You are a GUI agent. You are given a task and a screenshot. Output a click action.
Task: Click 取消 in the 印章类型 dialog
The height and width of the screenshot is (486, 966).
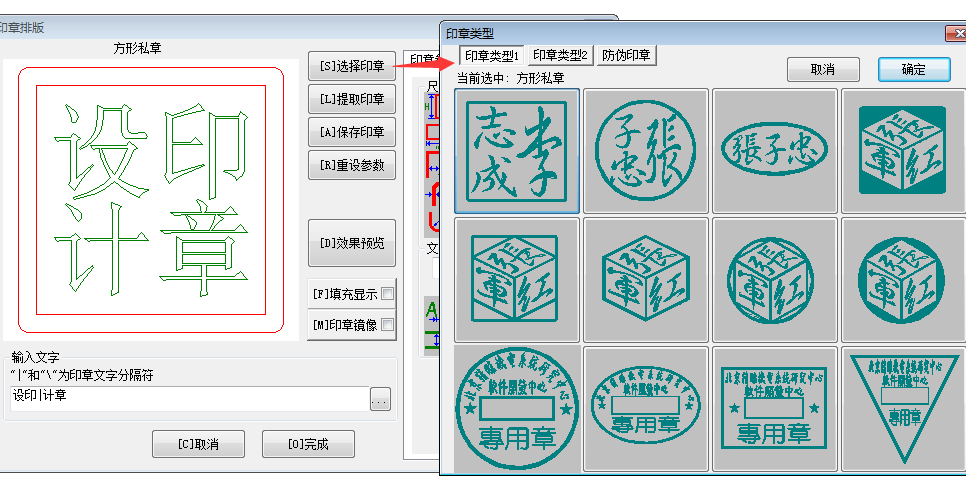[822, 70]
